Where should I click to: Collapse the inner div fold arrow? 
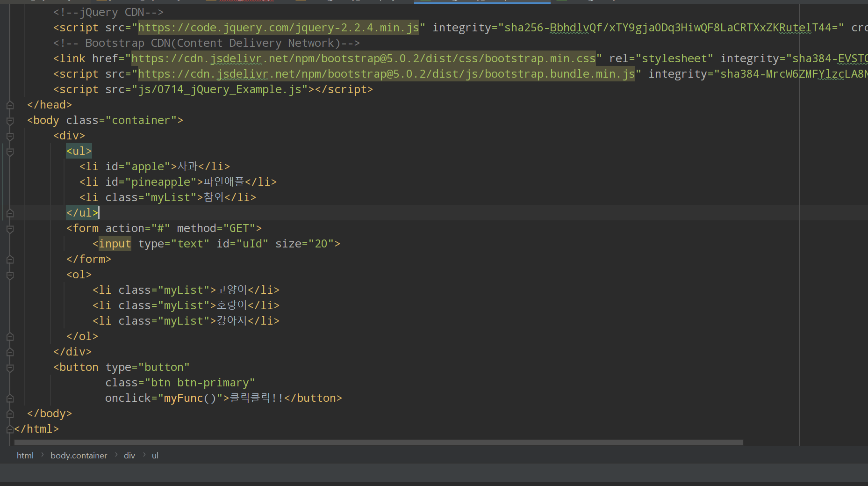(x=10, y=136)
